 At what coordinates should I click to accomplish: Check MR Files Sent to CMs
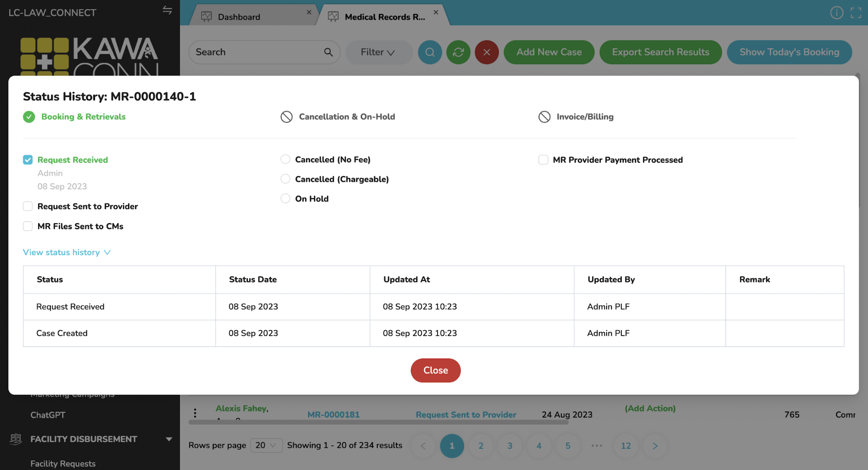[28, 226]
